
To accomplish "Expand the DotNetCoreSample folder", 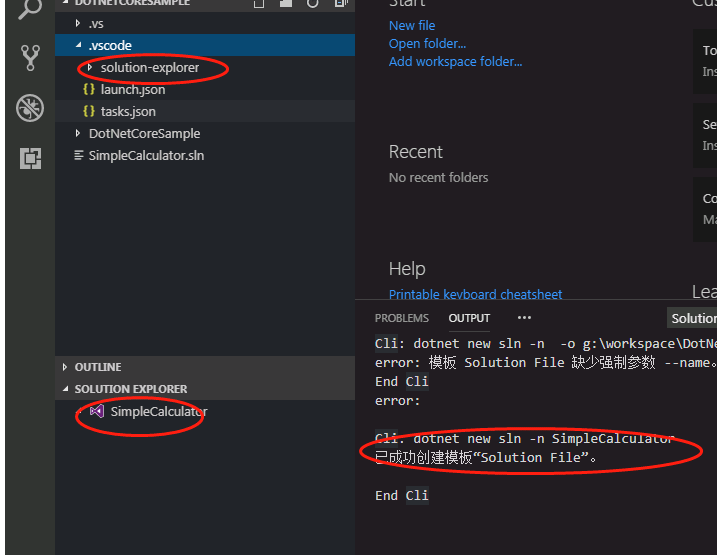I will (x=78, y=134).
